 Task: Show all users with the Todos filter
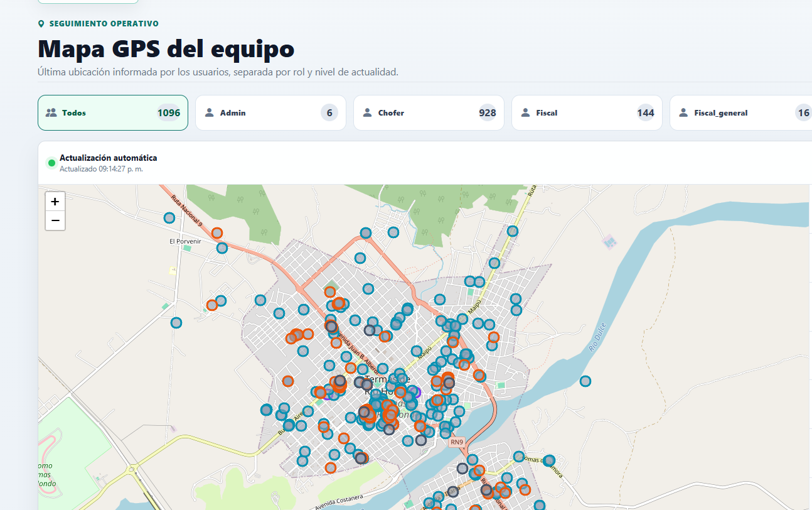pos(113,113)
